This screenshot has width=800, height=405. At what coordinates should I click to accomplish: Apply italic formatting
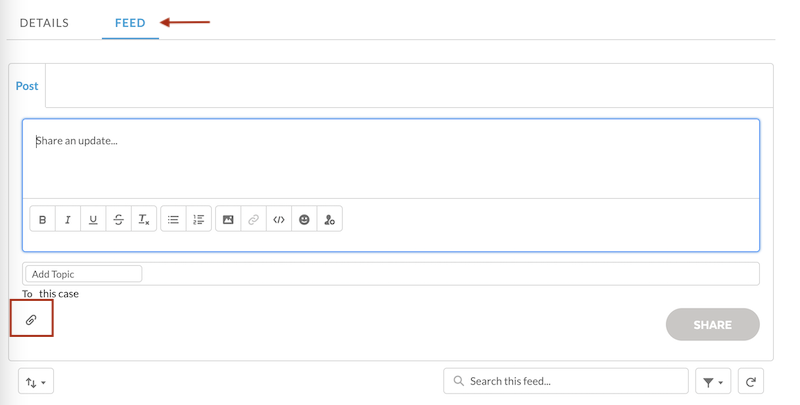[68, 220]
